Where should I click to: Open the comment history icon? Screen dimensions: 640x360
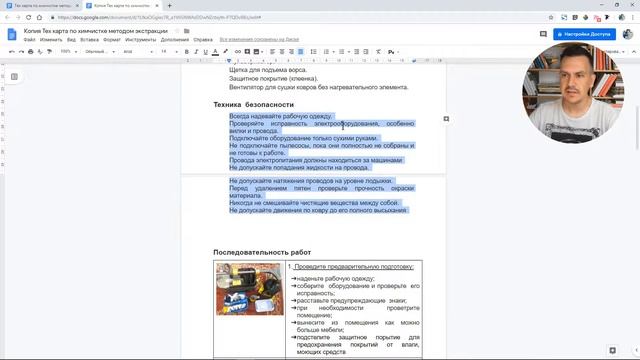coord(543,34)
